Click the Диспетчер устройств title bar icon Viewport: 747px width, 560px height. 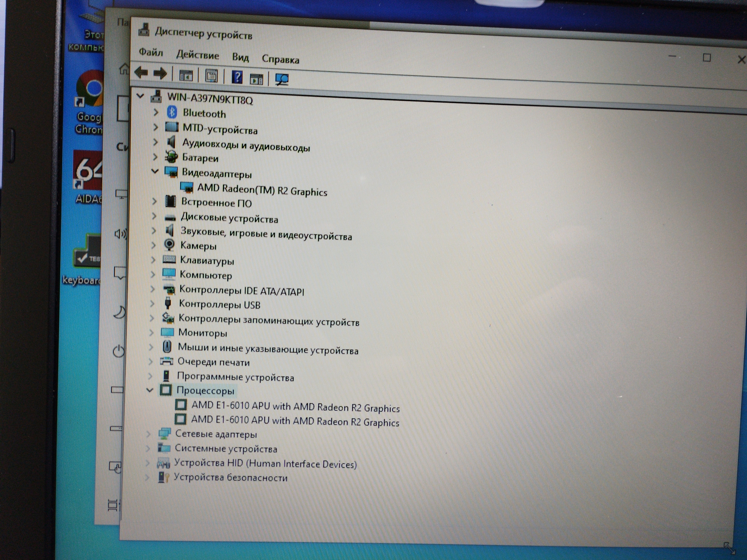tap(144, 30)
